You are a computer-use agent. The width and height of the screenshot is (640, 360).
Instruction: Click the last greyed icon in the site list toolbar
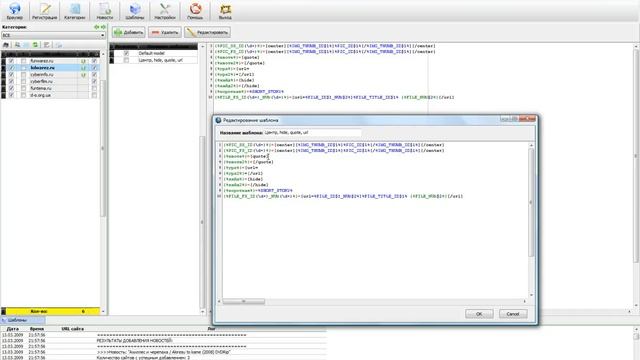pyautogui.click(x=59, y=45)
